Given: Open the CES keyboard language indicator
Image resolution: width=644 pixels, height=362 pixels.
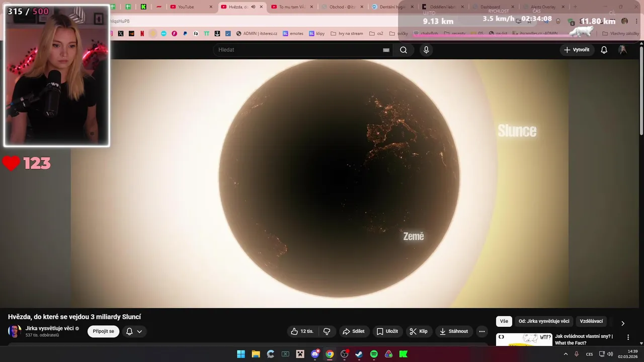Looking at the screenshot, I should point(589,354).
